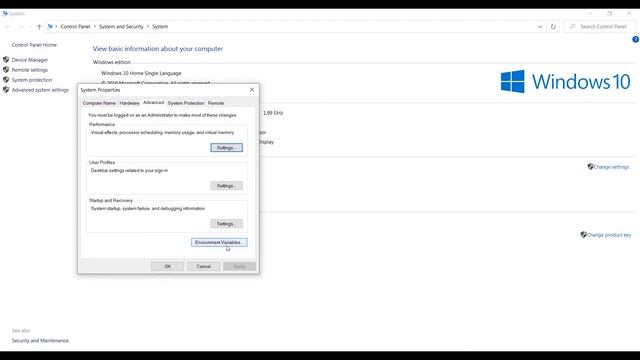640x360 pixels.
Task: Navigate up one folder level
Action: [x=39, y=27]
